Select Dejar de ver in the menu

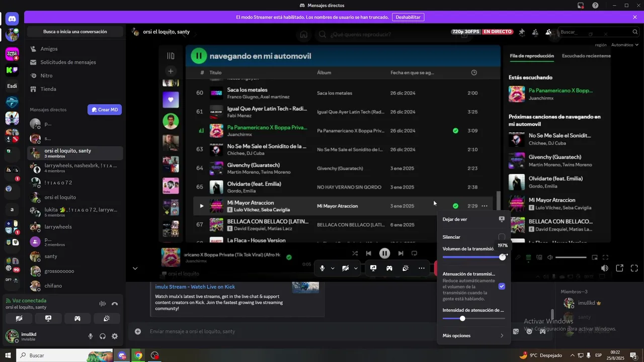tap(473, 219)
